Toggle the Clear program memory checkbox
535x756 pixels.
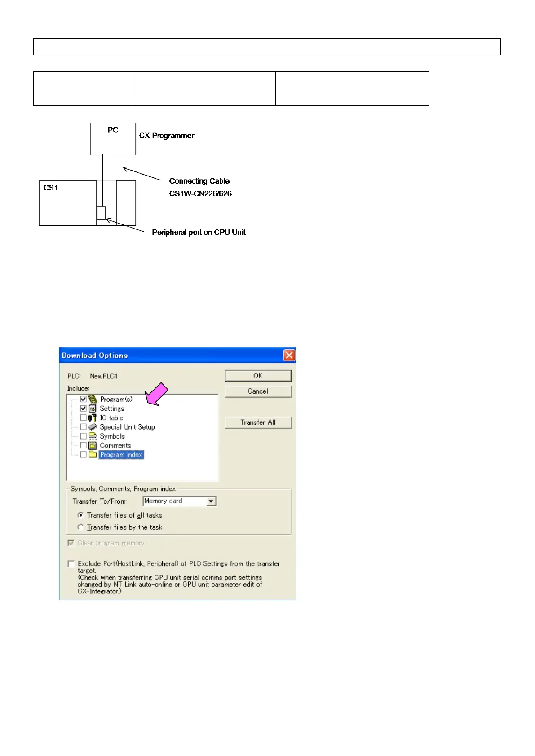[x=71, y=543]
